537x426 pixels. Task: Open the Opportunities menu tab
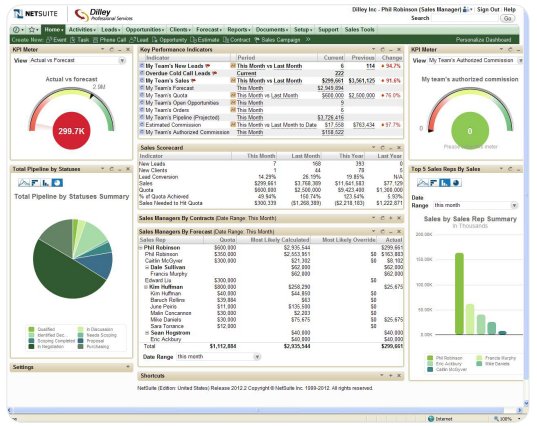(145, 30)
